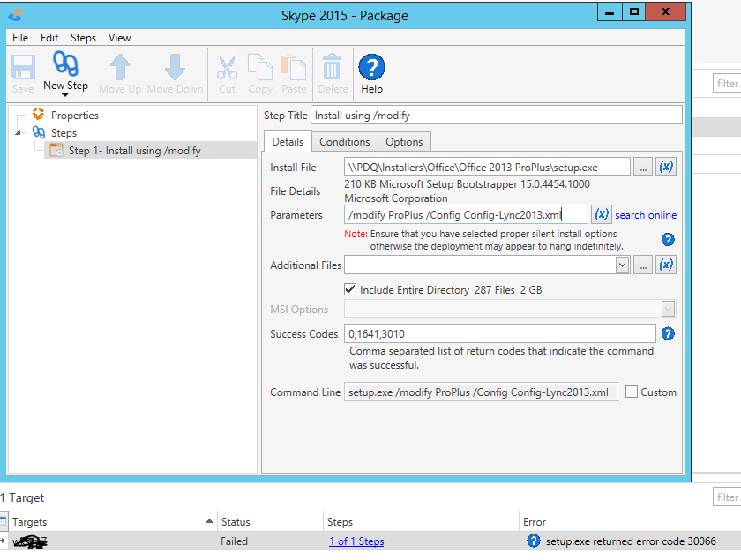Viewport: 741px width, 560px height.
Task: Toggle Include Entire Directory checkbox
Action: click(x=350, y=289)
